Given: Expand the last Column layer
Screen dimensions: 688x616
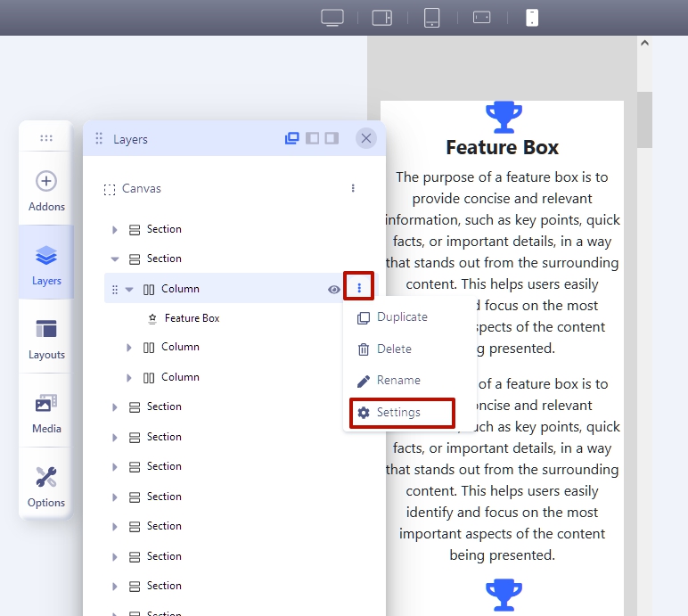Looking at the screenshot, I should pos(129,378).
